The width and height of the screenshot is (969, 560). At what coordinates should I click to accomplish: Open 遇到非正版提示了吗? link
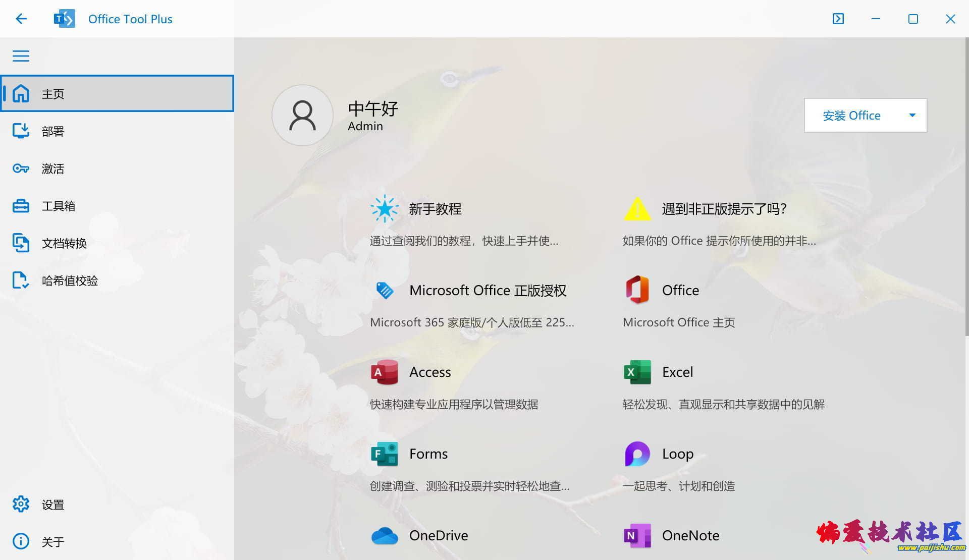click(x=724, y=209)
